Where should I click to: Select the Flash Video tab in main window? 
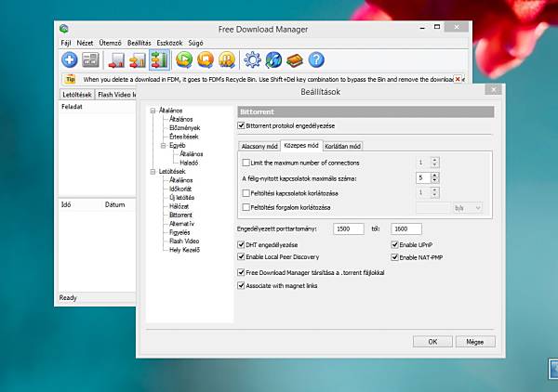117,95
